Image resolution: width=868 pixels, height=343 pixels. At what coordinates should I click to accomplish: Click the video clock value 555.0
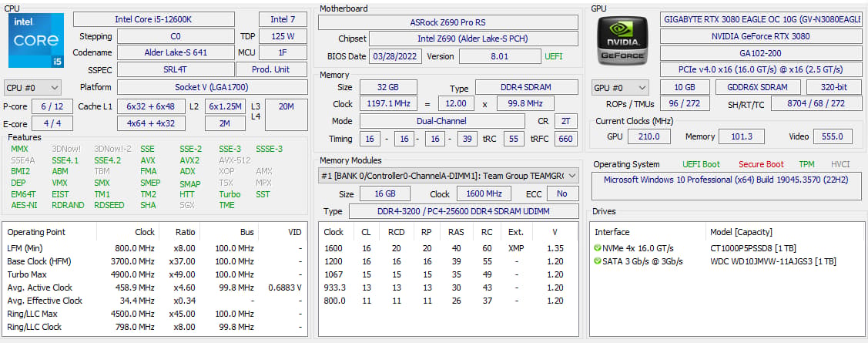(832, 136)
